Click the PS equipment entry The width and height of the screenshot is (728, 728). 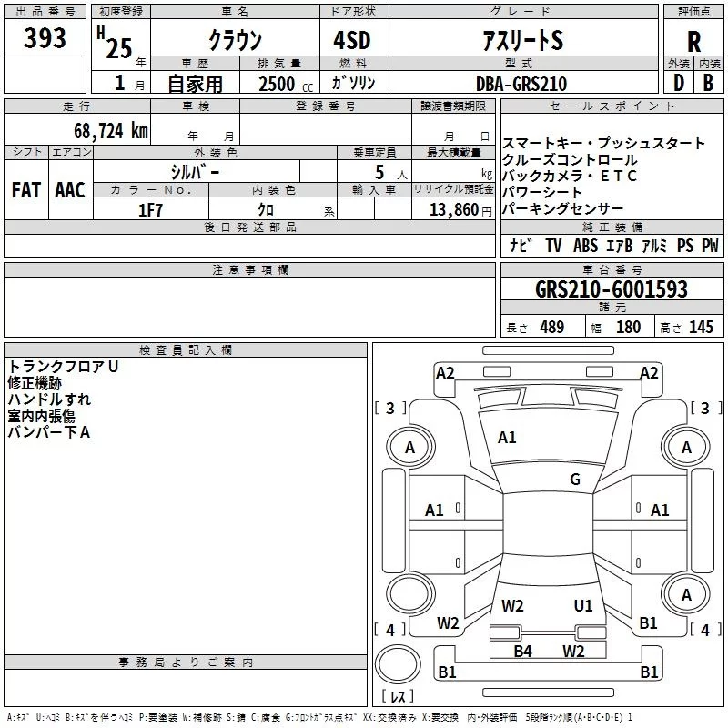click(685, 245)
